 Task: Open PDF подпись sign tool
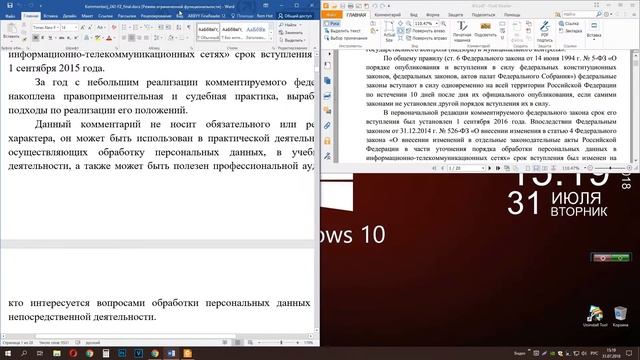click(545, 32)
